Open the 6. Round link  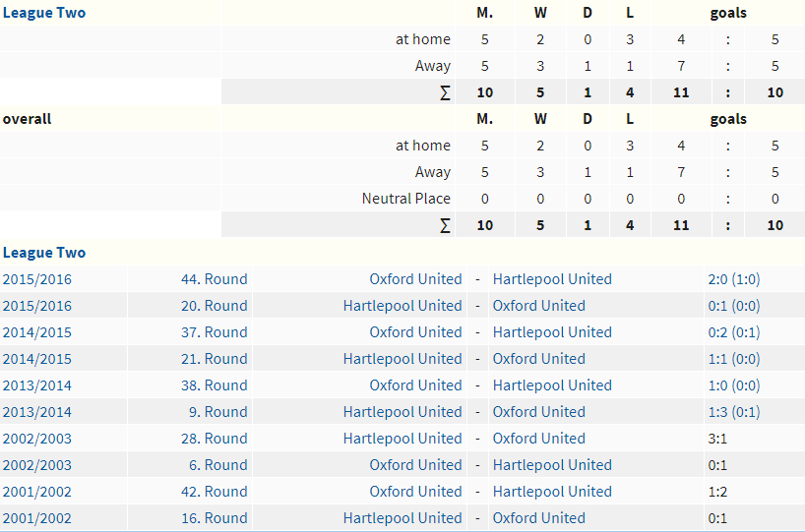218,465
